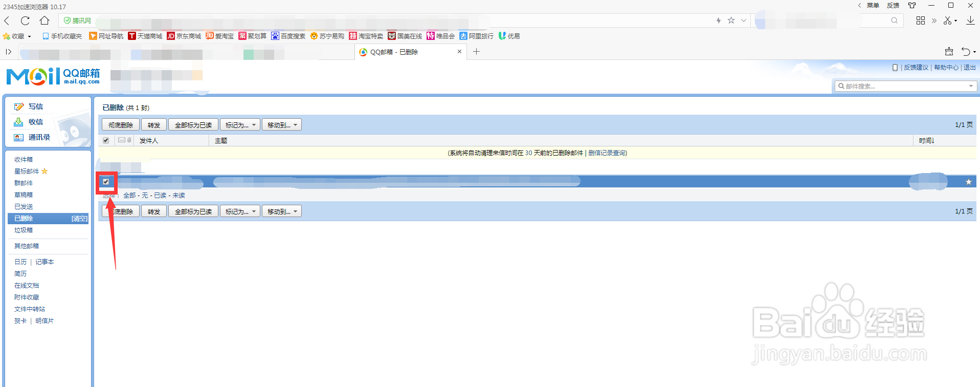Toggle the tab sidebar icon left of the tabs

point(8,51)
